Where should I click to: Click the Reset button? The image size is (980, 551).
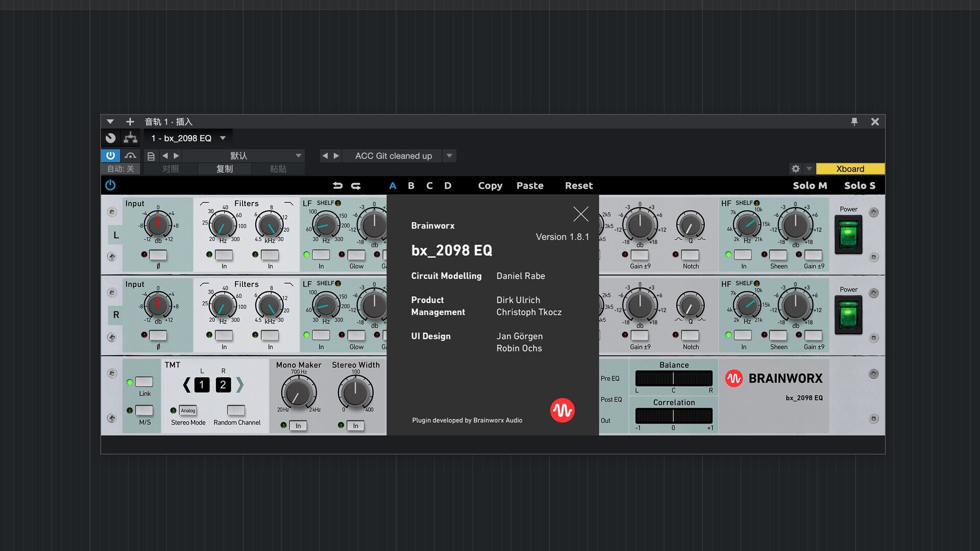[579, 186]
